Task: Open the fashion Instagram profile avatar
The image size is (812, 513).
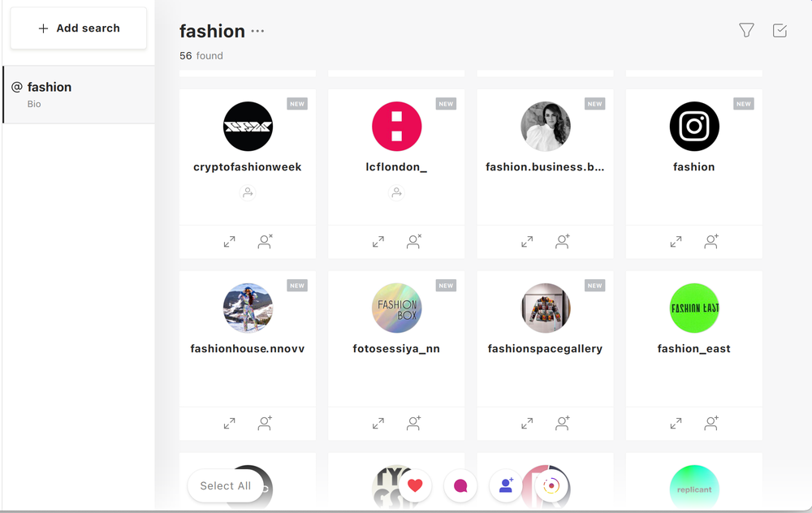Action: point(693,127)
